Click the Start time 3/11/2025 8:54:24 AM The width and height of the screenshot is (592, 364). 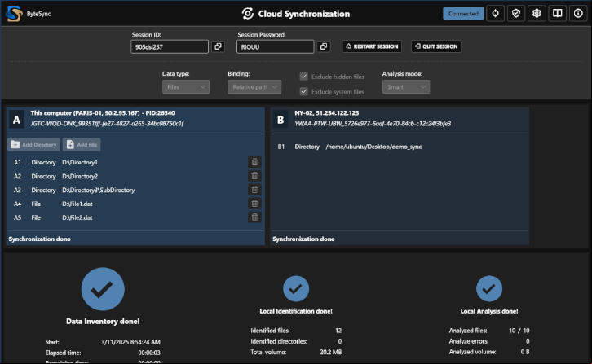130,342
